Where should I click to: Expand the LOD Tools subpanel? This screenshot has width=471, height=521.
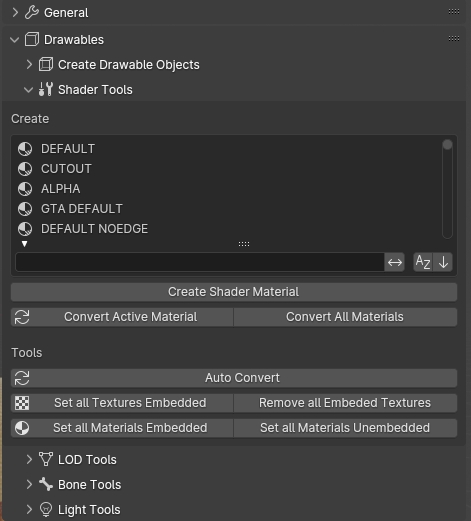click(x=29, y=459)
